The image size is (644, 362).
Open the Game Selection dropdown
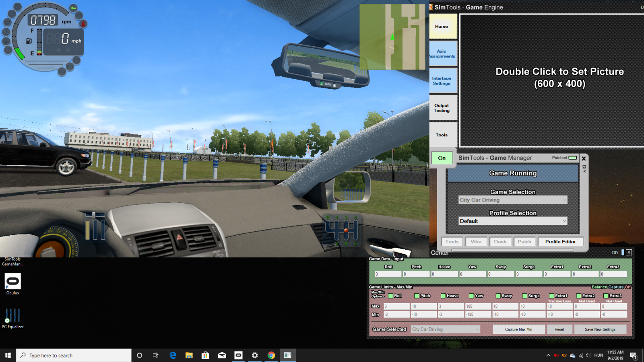point(513,200)
